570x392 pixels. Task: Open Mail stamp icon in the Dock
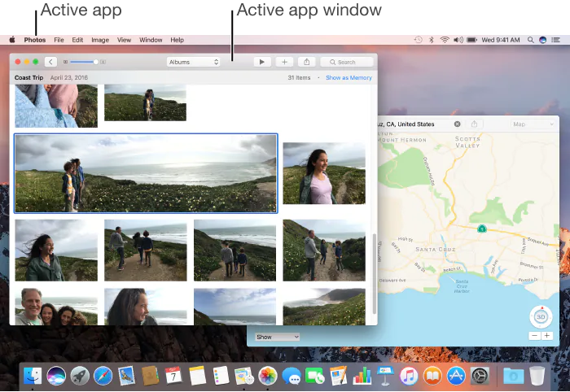click(126, 375)
